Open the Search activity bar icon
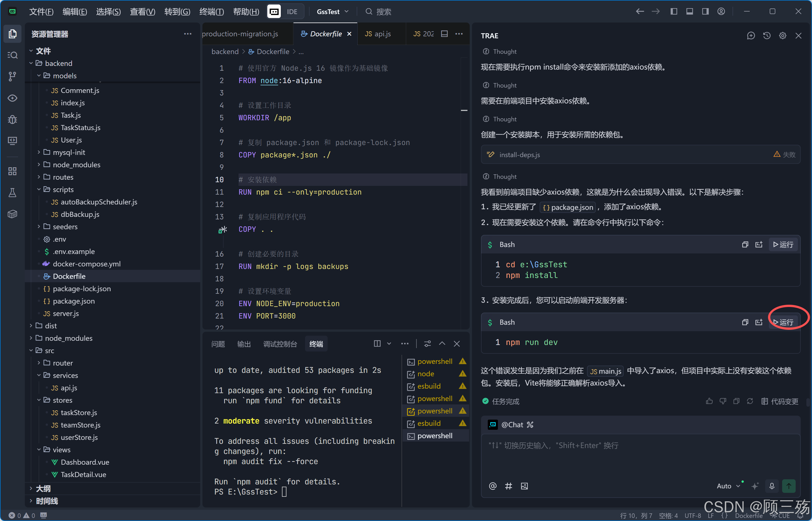Screen dimensions: 812x521 (12, 55)
